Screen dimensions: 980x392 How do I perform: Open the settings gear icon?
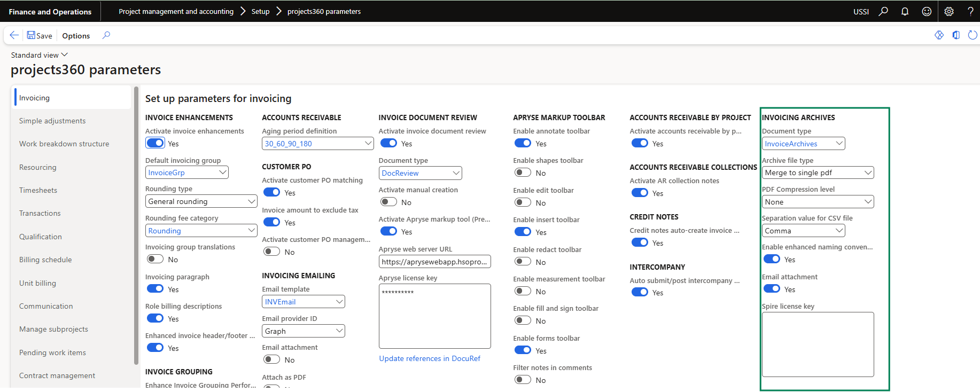(949, 11)
